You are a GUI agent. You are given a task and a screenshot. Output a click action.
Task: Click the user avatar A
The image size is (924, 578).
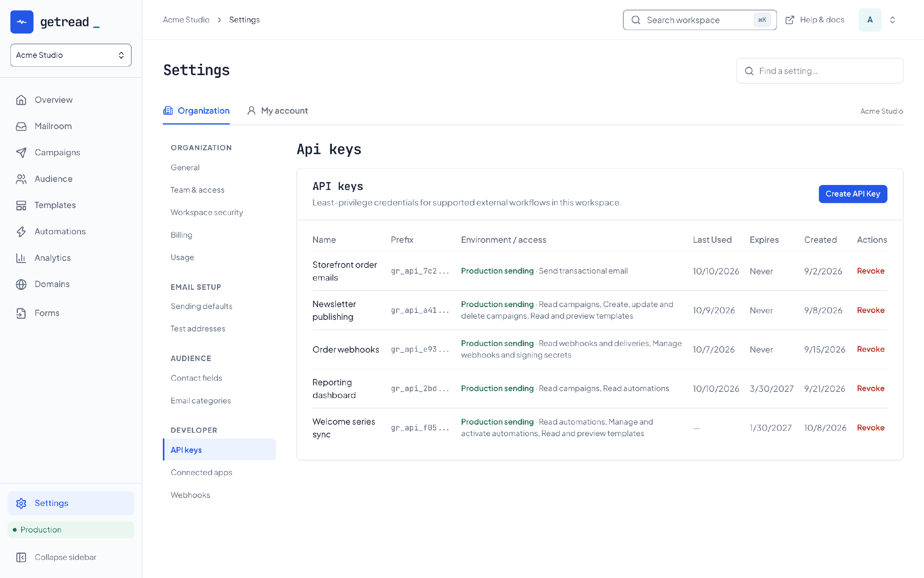click(x=870, y=20)
